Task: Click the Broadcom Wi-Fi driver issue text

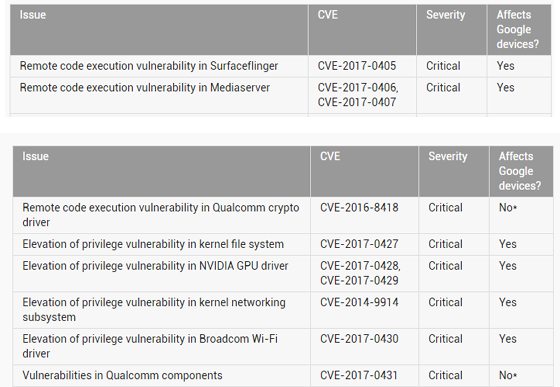Action: [150, 346]
